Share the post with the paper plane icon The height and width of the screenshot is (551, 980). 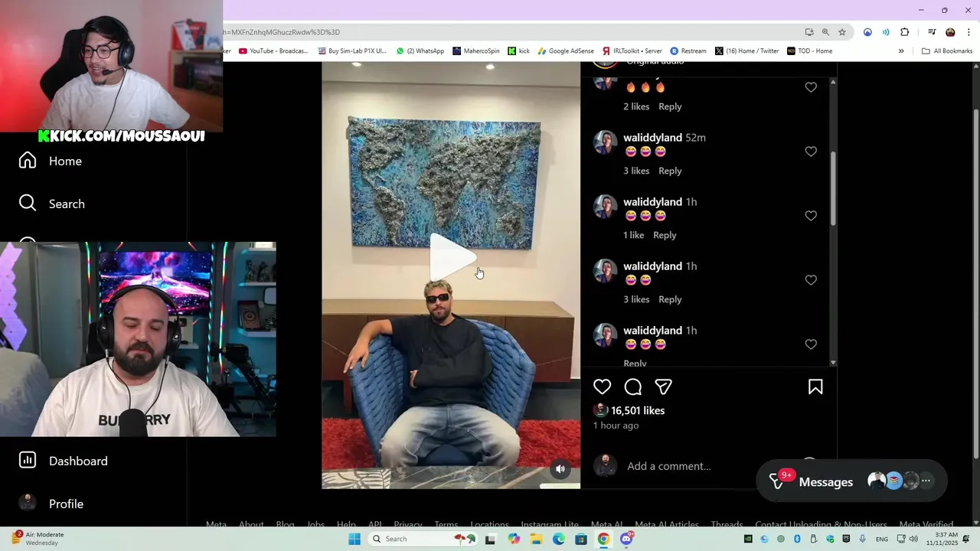(664, 387)
